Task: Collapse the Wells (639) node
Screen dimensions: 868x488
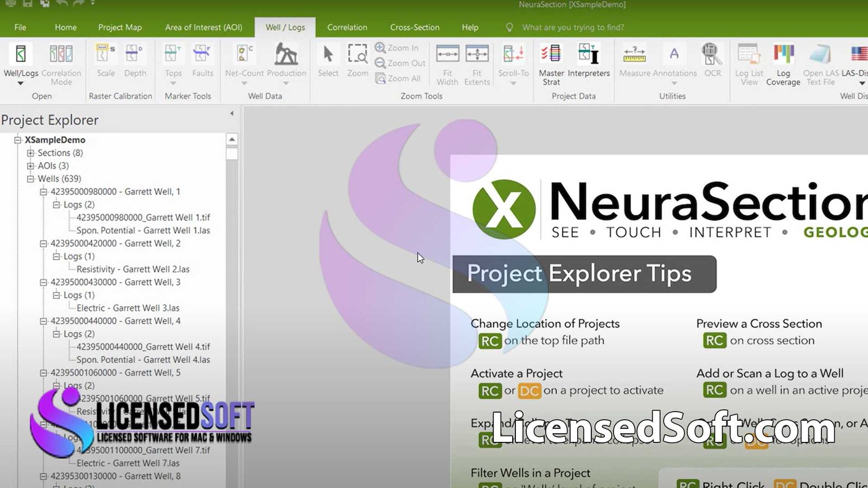Action: (x=30, y=179)
